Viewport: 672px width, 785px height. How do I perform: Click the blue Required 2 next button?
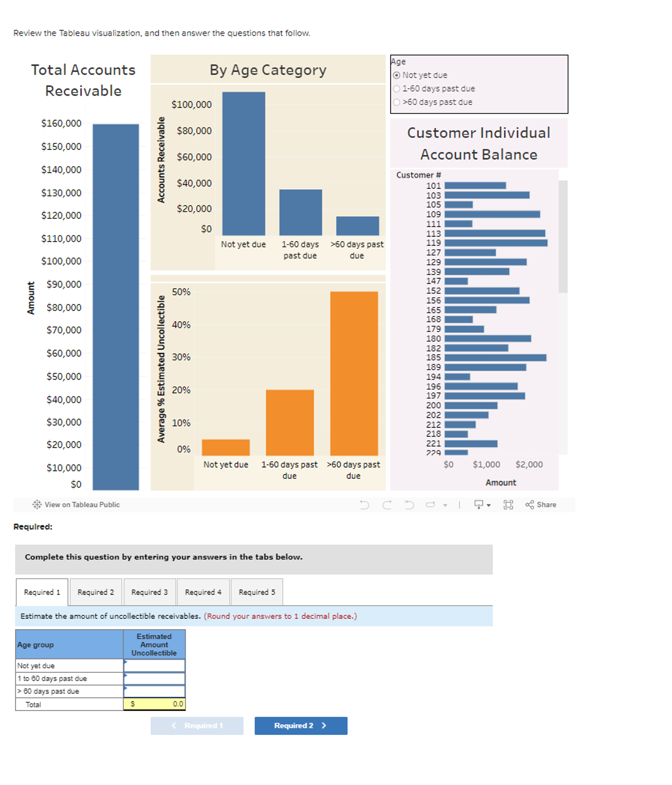301,726
